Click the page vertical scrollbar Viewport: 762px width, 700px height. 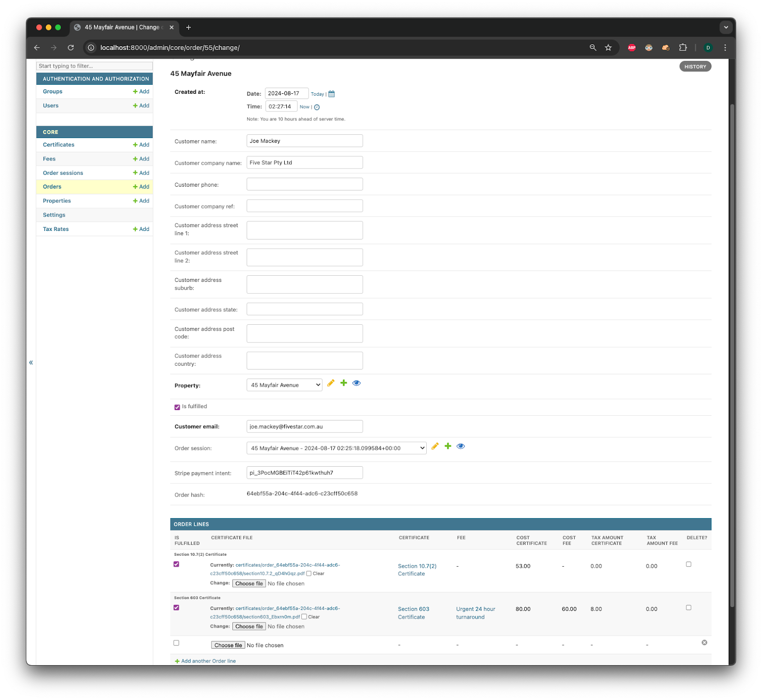point(732,355)
